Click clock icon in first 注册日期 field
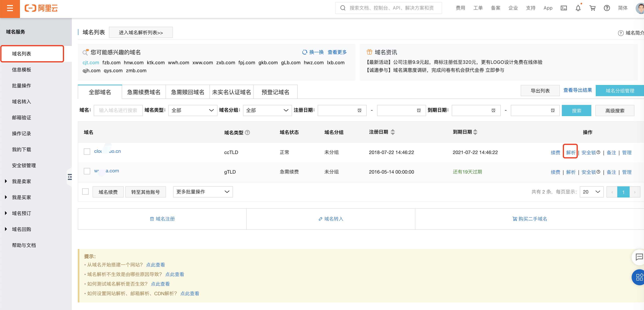 [x=359, y=110]
